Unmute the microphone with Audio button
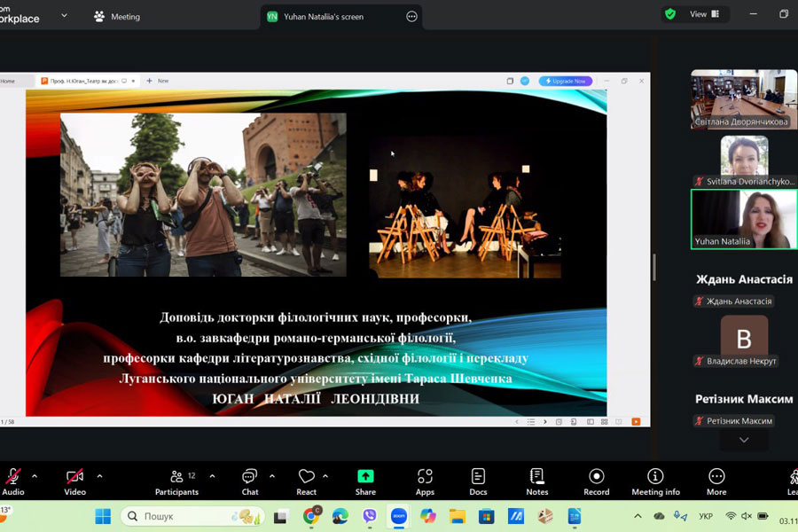The width and height of the screenshot is (798, 532). 13,477
